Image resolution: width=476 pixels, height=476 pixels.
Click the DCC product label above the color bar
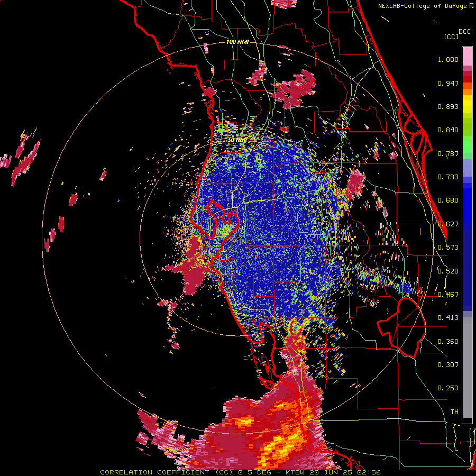pos(465,32)
